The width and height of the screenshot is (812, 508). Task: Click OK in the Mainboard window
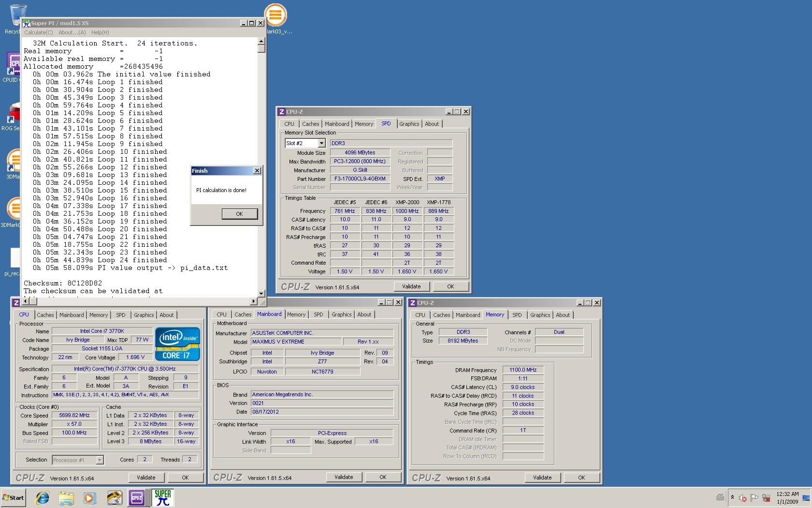coord(383,477)
